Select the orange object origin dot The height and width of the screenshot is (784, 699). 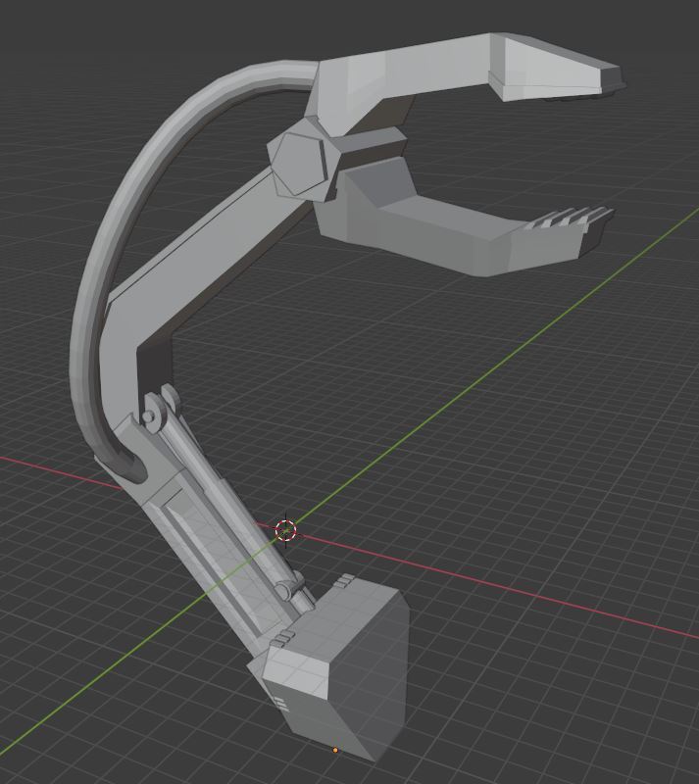point(334,750)
